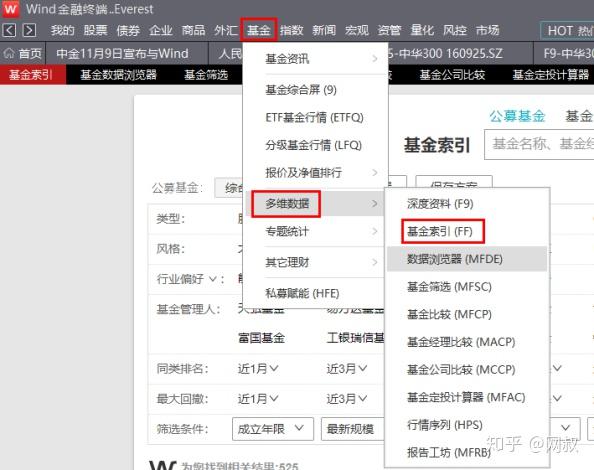The image size is (594, 470).
Task: Go forward with the right arrow button
Action: [x=29, y=30]
